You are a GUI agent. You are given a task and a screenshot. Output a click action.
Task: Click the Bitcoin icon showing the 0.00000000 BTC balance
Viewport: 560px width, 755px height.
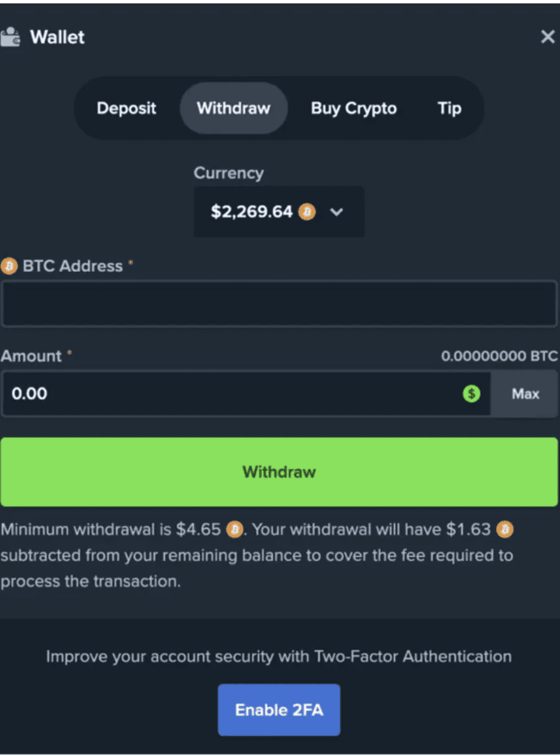pyautogui.click(x=499, y=356)
